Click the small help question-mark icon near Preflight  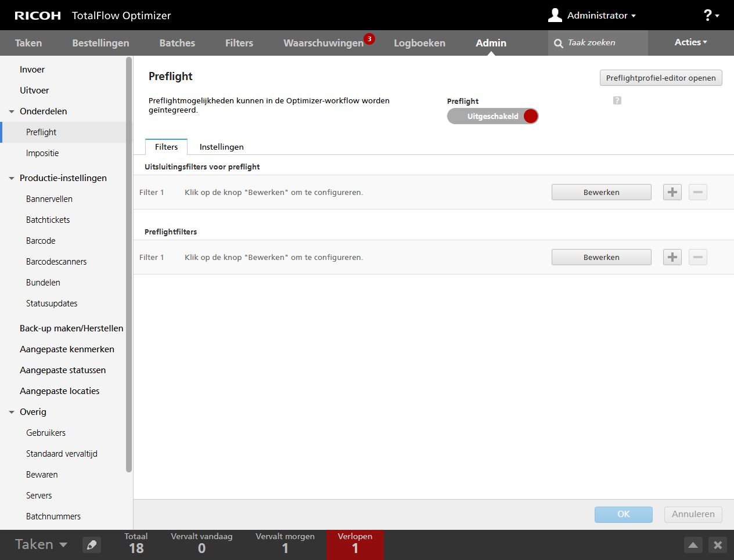pyautogui.click(x=617, y=100)
